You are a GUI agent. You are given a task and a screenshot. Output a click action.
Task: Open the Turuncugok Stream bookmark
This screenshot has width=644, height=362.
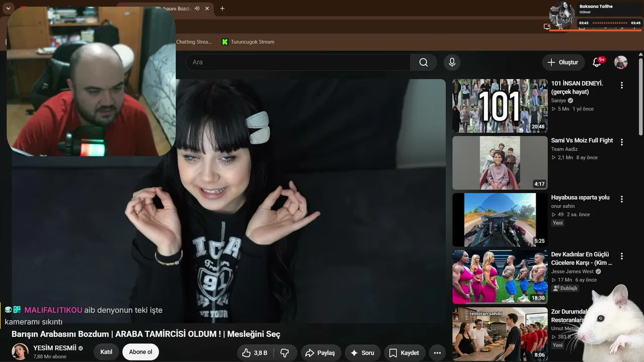pyautogui.click(x=249, y=42)
